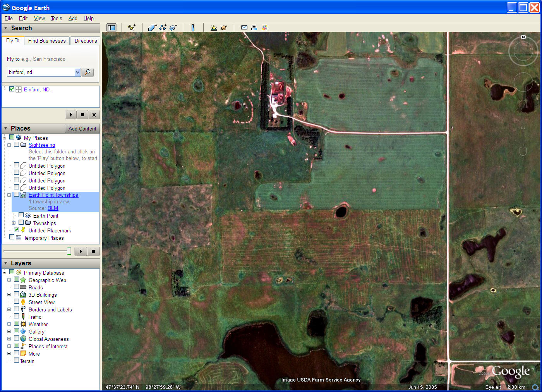Image resolution: width=542 pixels, height=392 pixels.
Task: Click the Add Content button
Action: (82, 129)
